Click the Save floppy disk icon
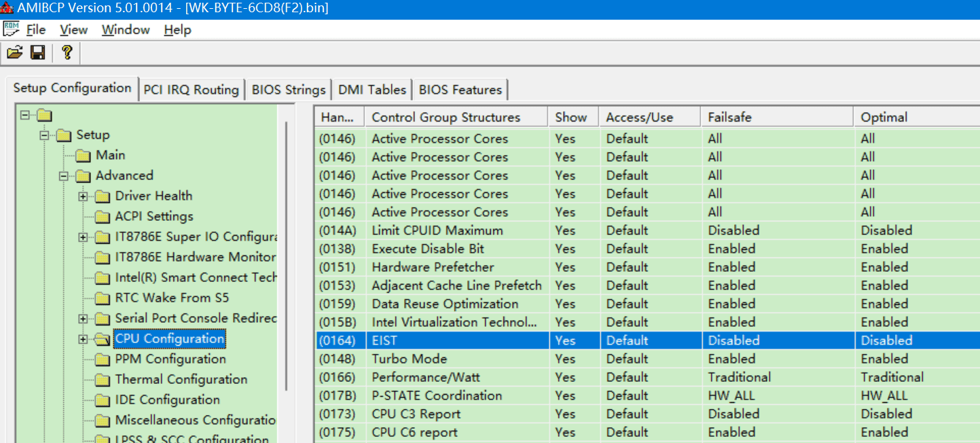 pyautogui.click(x=38, y=52)
